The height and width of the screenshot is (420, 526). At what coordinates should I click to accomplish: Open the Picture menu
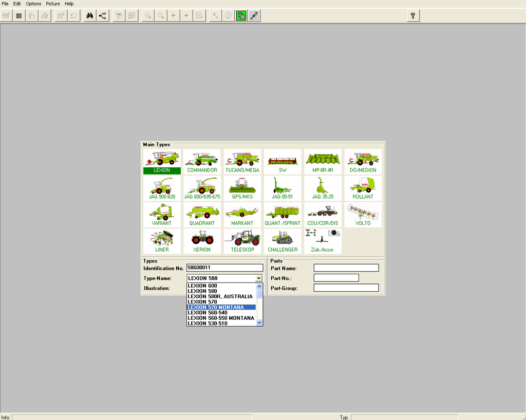[53, 4]
